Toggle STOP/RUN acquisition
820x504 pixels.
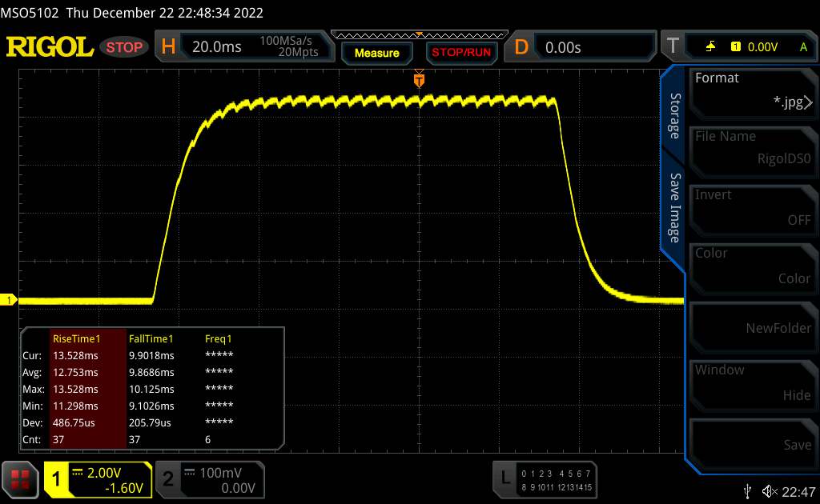461,53
